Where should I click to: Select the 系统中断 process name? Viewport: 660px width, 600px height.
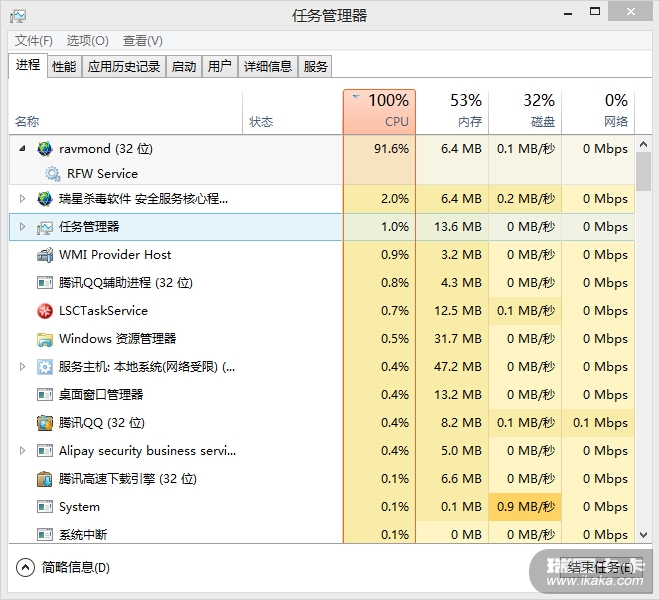coord(83,535)
